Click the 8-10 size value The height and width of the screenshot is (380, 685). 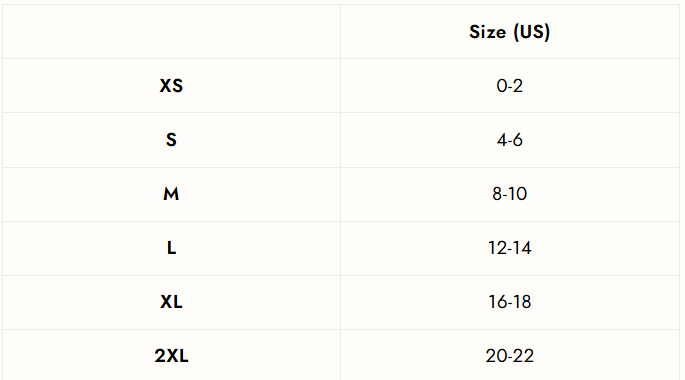click(x=509, y=194)
